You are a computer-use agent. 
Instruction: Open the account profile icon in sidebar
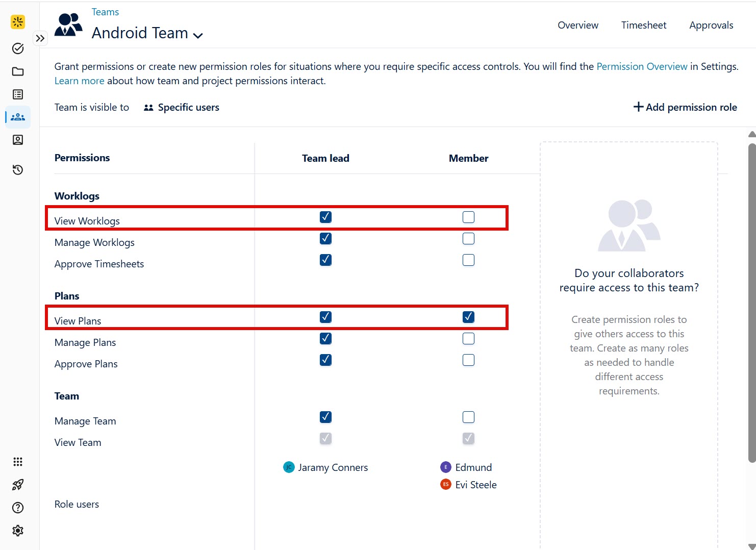[17, 140]
